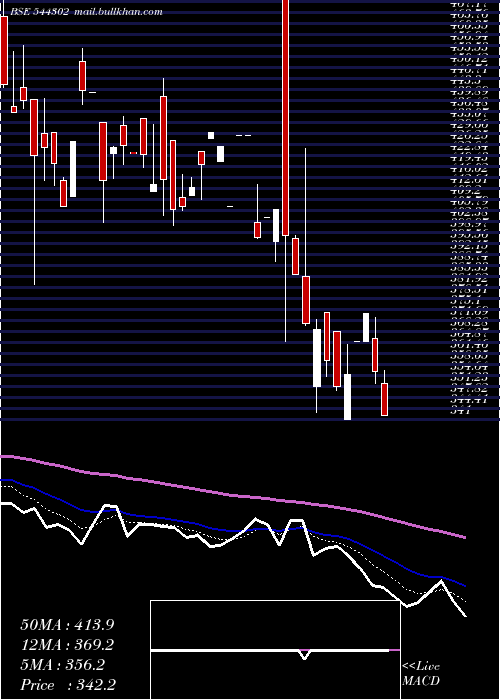Click the 341 price axis label
This screenshot has height=700, width=500.
coord(460,412)
